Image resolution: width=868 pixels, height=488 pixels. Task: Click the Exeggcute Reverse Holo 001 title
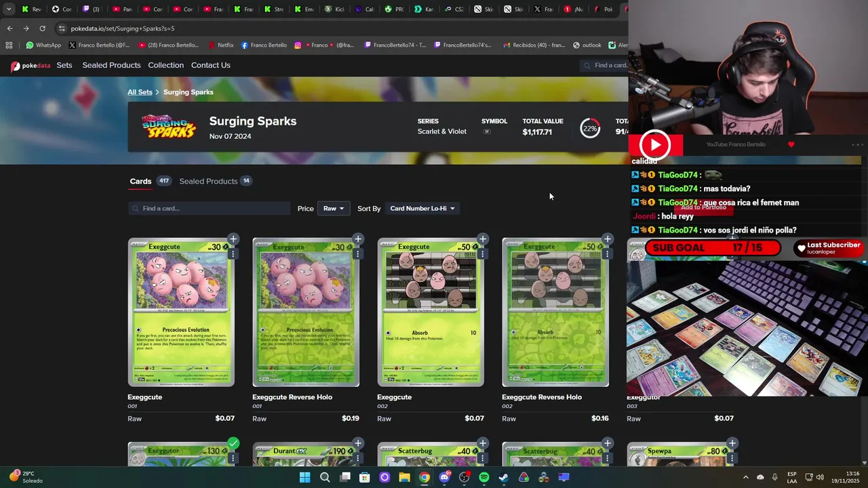292,397
